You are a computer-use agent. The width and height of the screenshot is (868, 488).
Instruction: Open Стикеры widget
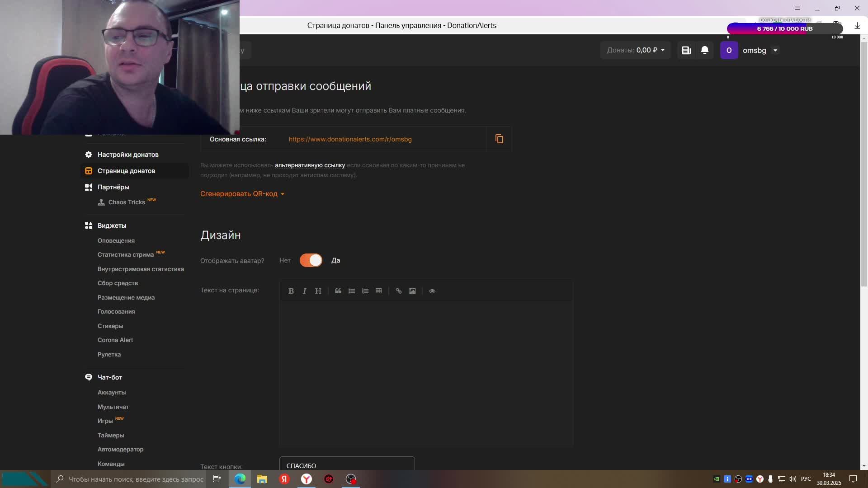point(110,326)
